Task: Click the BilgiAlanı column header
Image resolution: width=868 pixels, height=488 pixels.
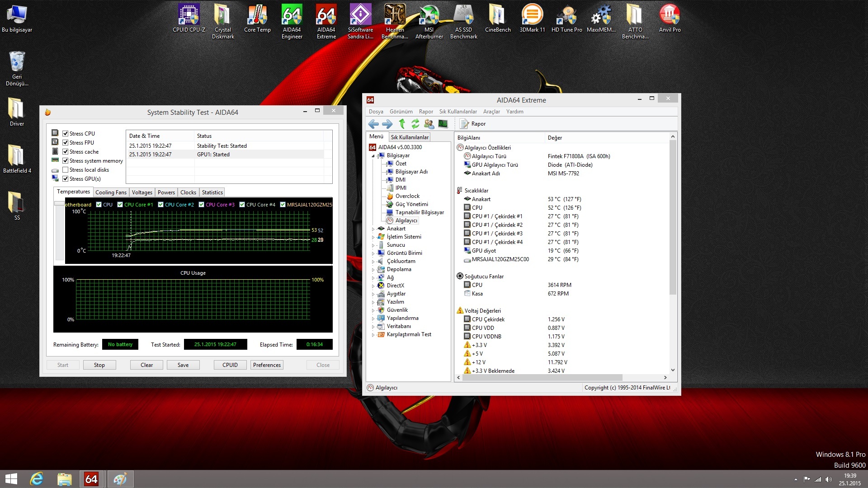Action: (500, 138)
